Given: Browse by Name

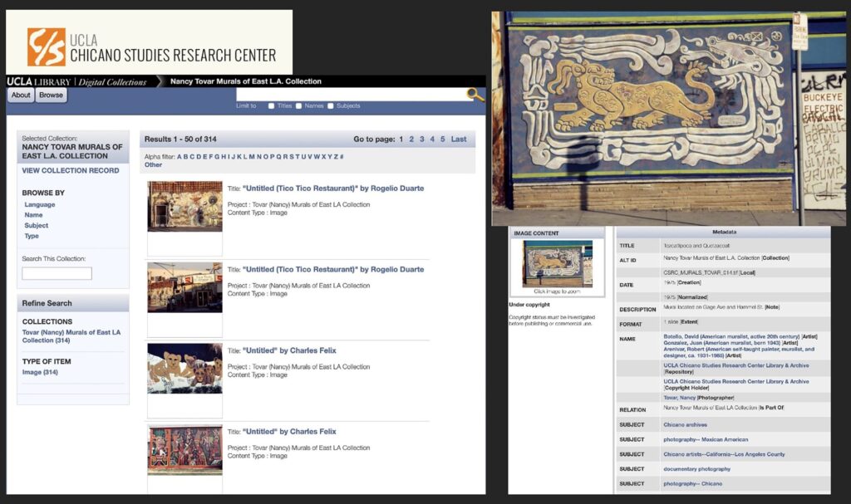Looking at the screenshot, I should (33, 215).
